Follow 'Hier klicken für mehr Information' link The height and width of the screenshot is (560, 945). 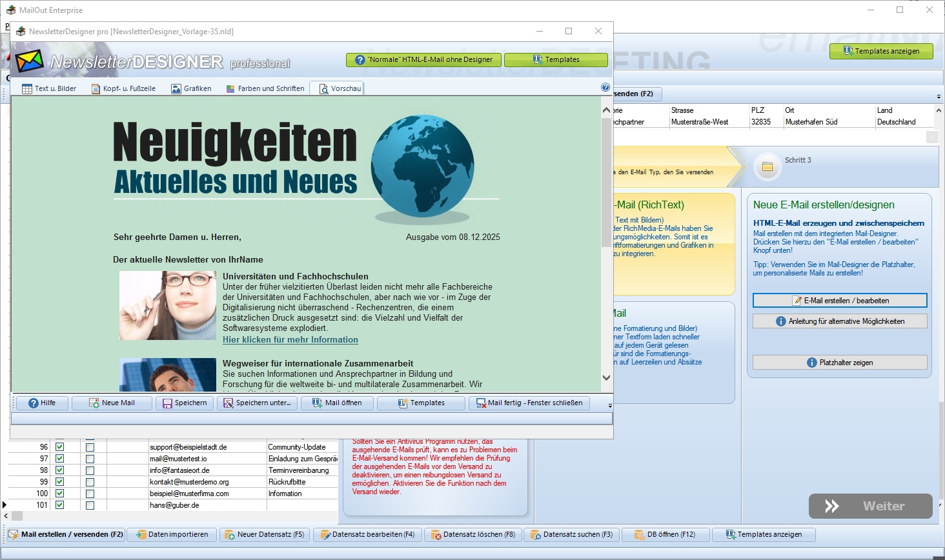click(x=290, y=339)
